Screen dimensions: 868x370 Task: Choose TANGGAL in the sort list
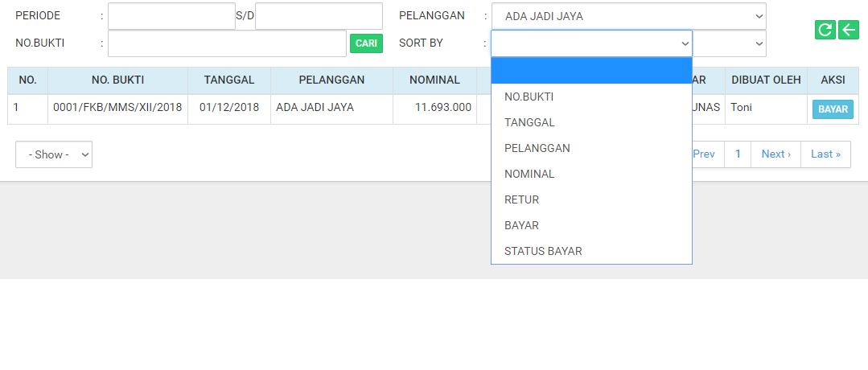[592, 122]
